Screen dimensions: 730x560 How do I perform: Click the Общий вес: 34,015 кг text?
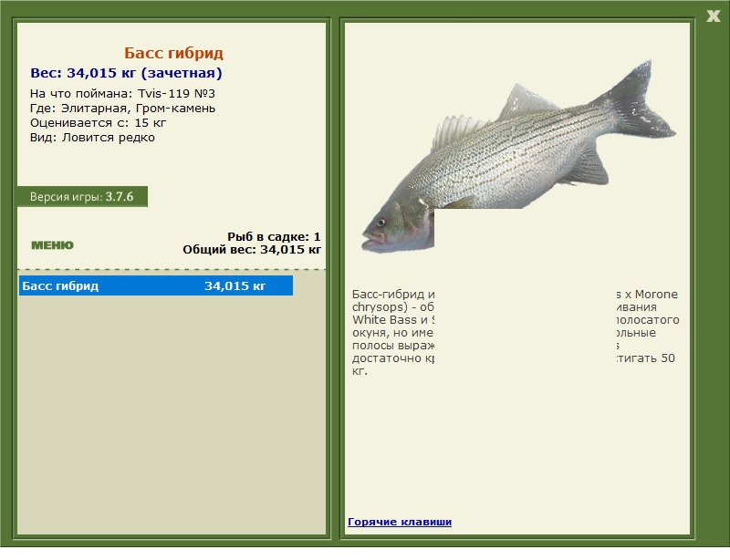252,250
